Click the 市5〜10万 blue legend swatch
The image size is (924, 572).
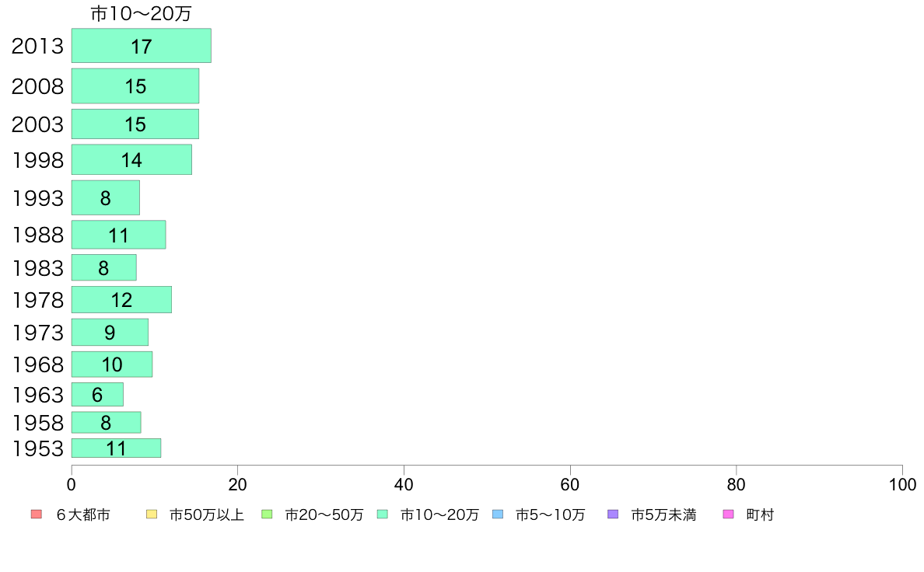point(498,514)
